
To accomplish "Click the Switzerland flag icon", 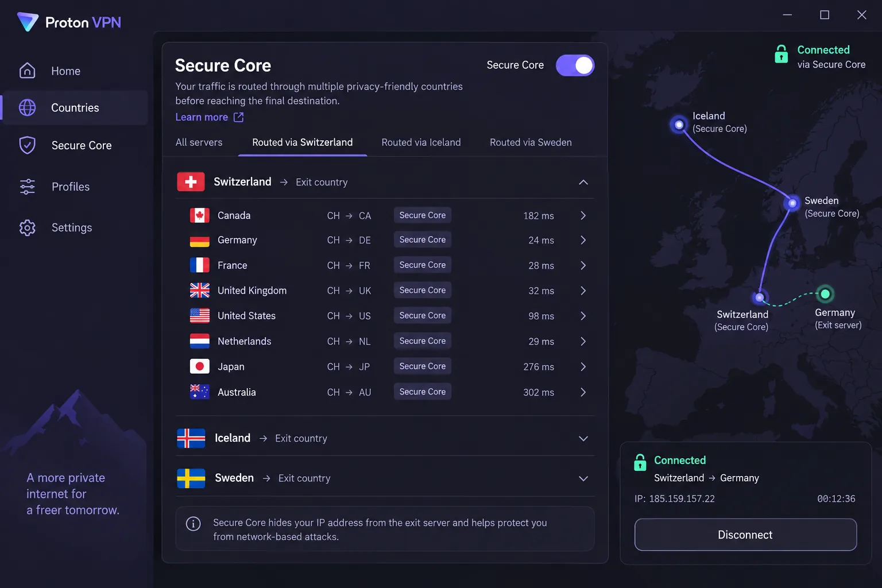I will (191, 182).
